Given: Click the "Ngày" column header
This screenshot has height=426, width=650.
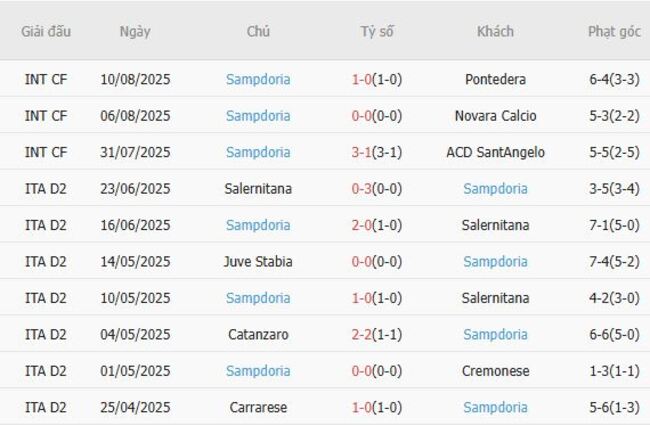Looking at the screenshot, I should [135, 31].
